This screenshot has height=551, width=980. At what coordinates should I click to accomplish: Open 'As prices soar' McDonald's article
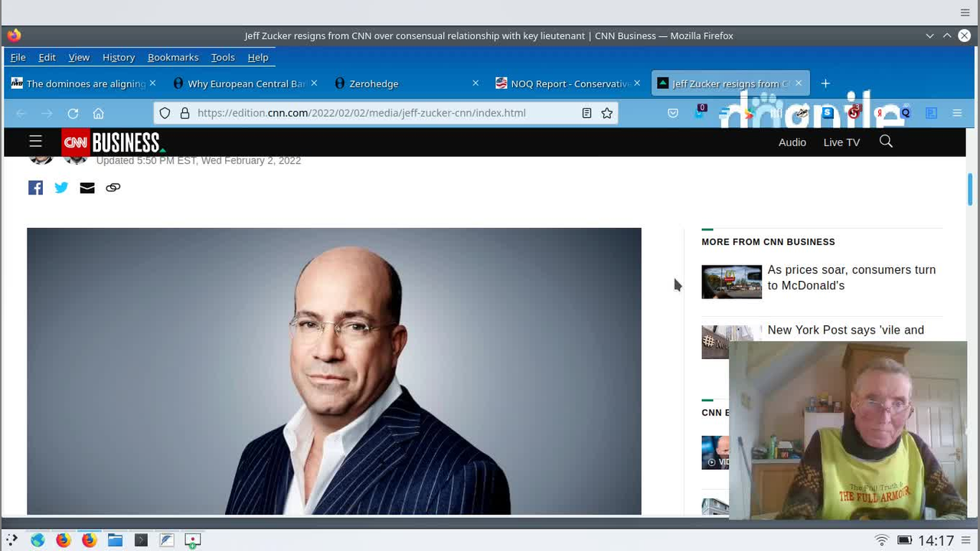[851, 278]
